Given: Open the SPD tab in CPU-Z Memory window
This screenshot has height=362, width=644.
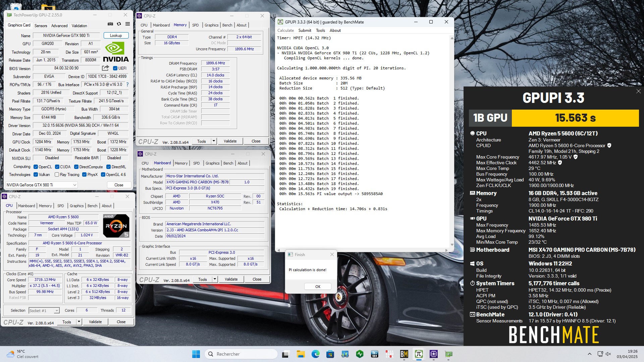Looking at the screenshot, I should click(196, 25).
